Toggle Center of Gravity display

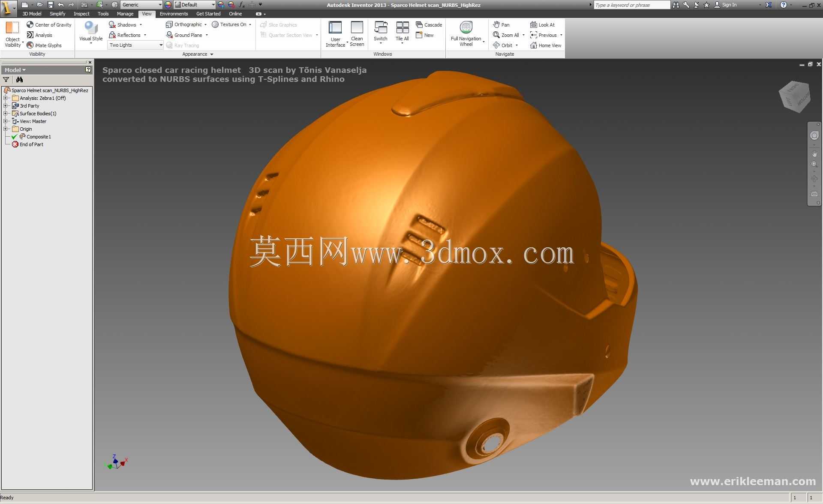(49, 25)
